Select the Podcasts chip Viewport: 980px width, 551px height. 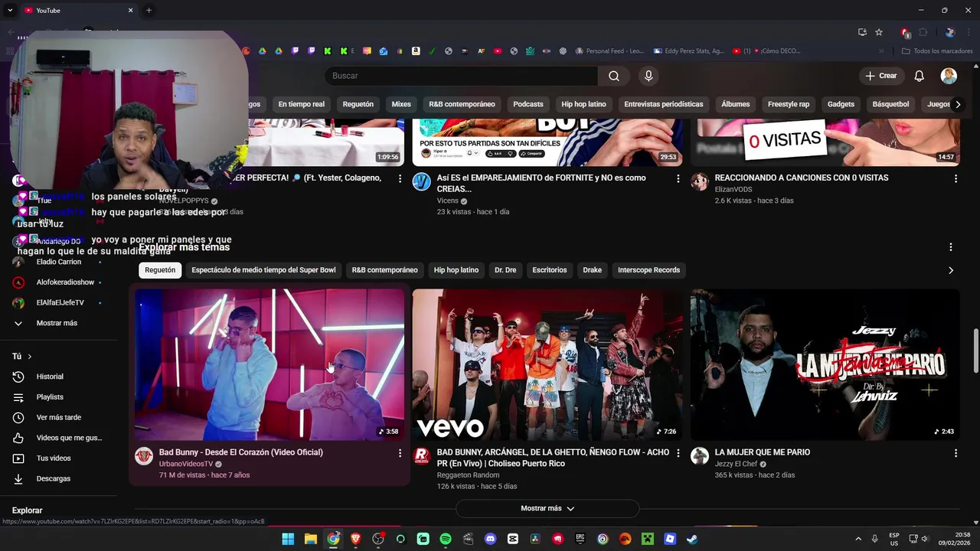point(528,104)
